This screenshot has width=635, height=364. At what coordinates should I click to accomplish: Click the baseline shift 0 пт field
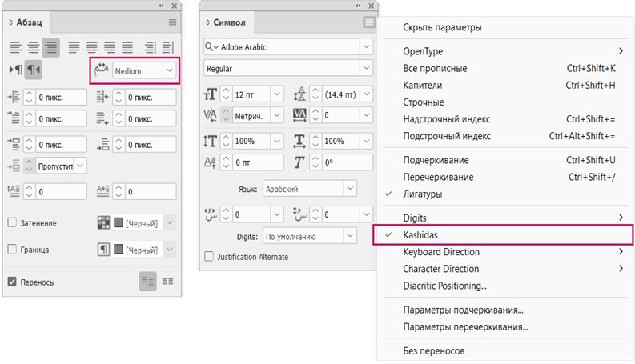[258, 162]
